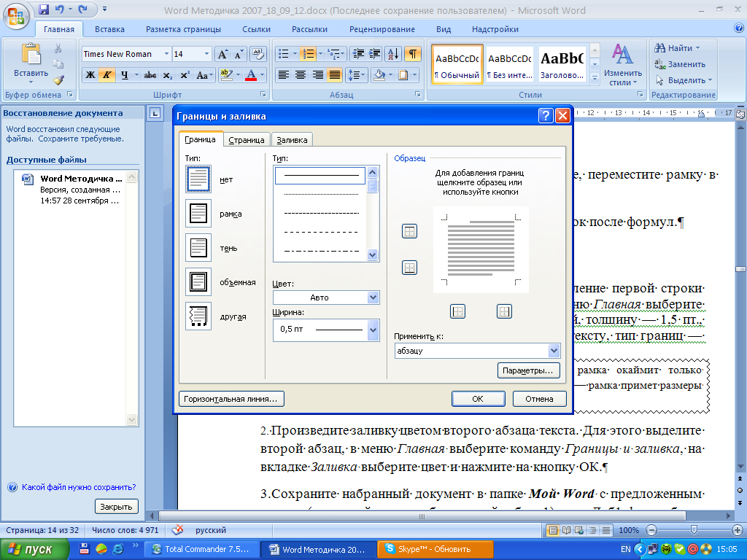Click the Горизонтальная линия… button
This screenshot has height=560, width=747.
[231, 399]
